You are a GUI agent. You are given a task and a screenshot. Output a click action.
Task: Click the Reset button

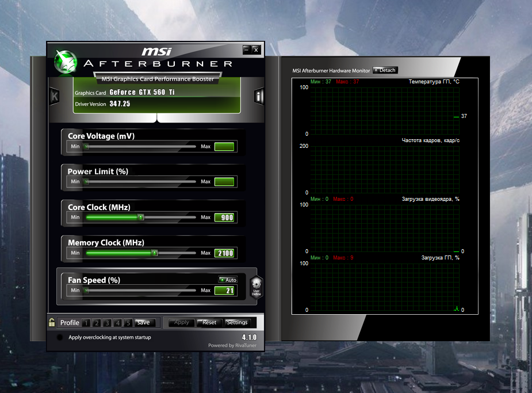(x=209, y=322)
